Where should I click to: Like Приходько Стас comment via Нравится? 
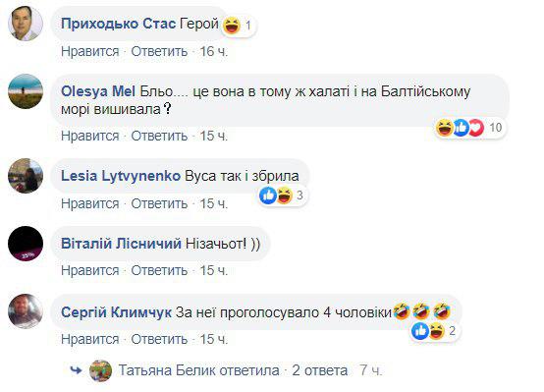click(90, 51)
